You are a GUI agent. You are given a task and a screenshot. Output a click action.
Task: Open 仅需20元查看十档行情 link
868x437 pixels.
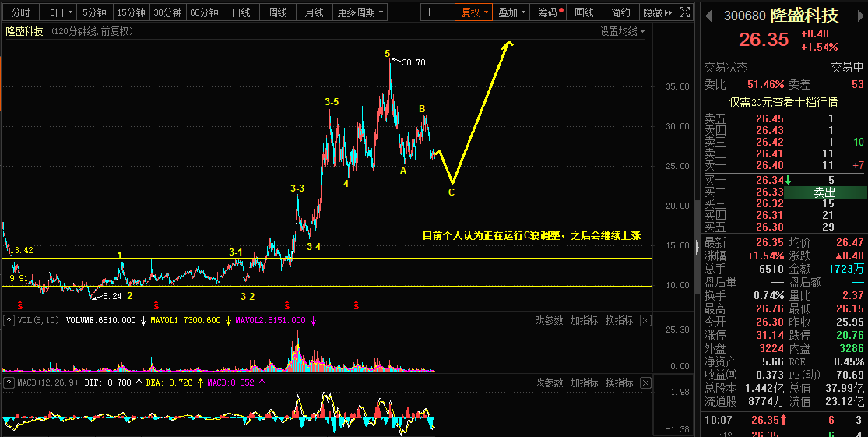tap(783, 102)
